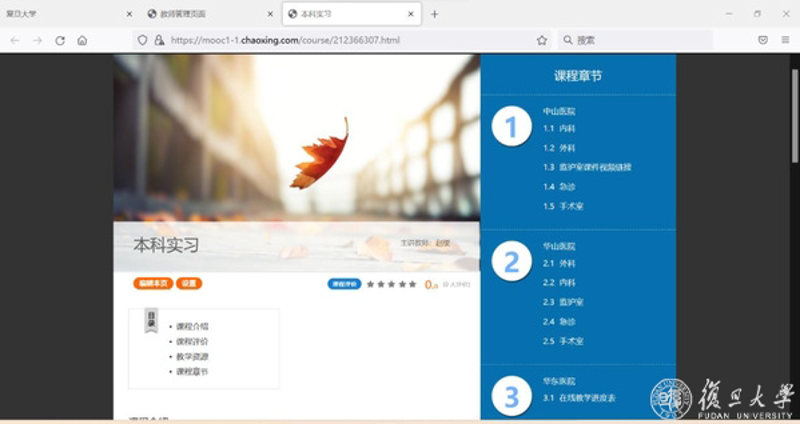Open chapter 1.1 内科

click(559, 129)
